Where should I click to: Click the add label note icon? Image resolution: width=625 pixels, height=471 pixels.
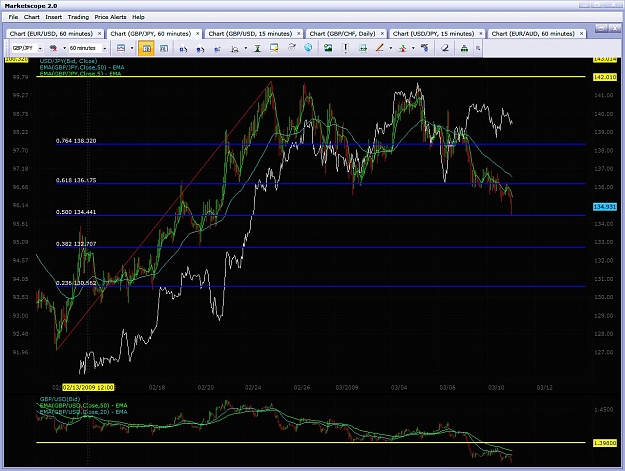[274, 48]
